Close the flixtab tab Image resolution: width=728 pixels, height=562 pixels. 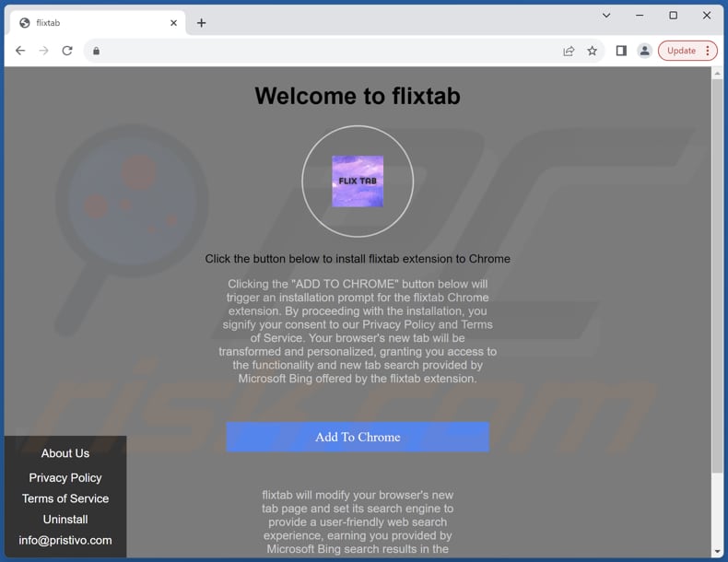[173, 23]
